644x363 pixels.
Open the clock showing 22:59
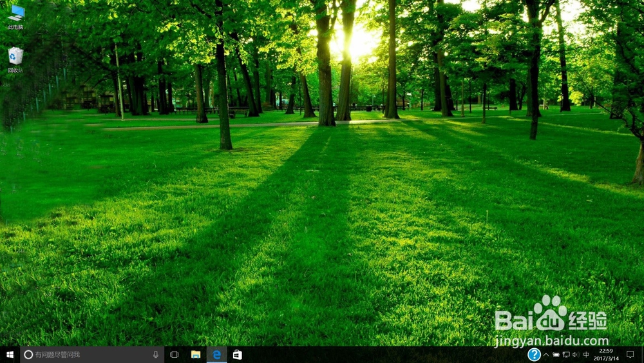point(606,355)
